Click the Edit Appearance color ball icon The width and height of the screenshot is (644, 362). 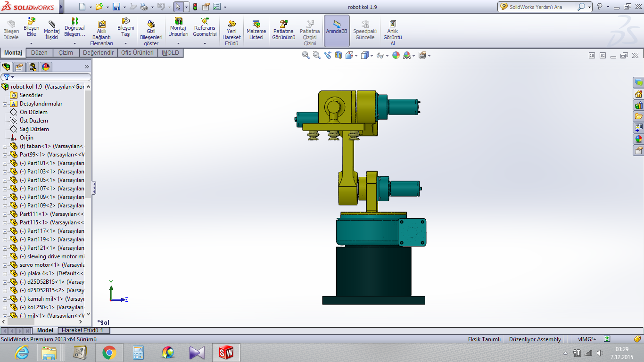[x=396, y=55]
